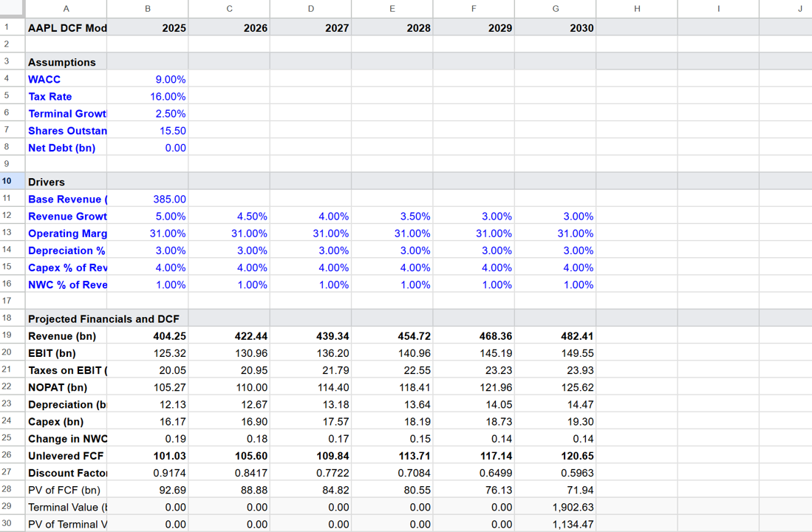Click the Depreciation % driver label
This screenshot has width=812, height=532.
[x=66, y=250]
